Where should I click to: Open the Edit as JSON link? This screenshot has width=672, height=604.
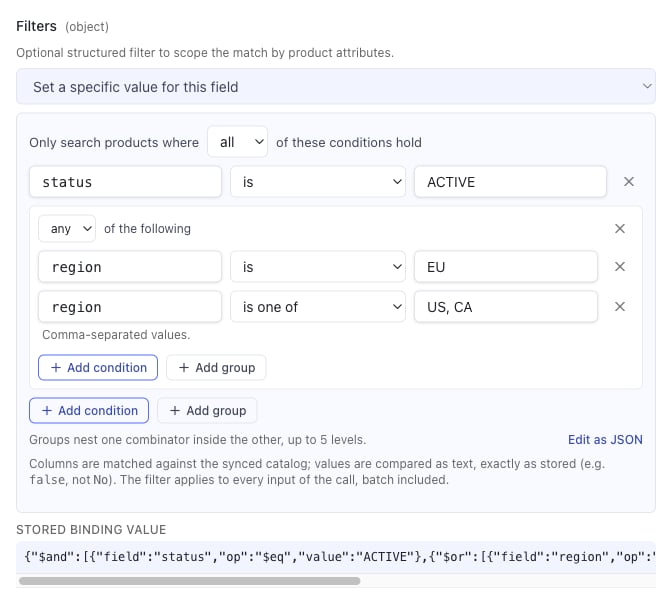(605, 439)
